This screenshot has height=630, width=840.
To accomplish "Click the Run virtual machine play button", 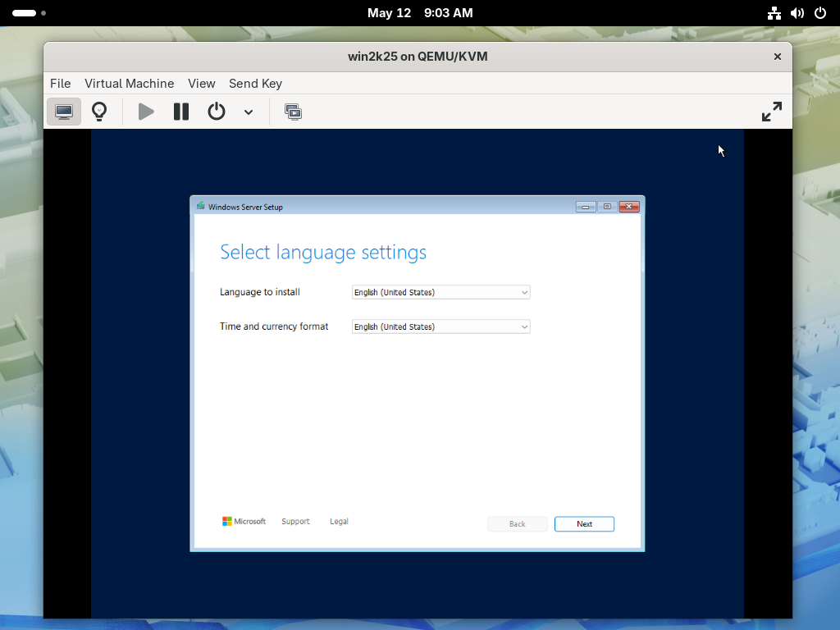I will tap(146, 112).
